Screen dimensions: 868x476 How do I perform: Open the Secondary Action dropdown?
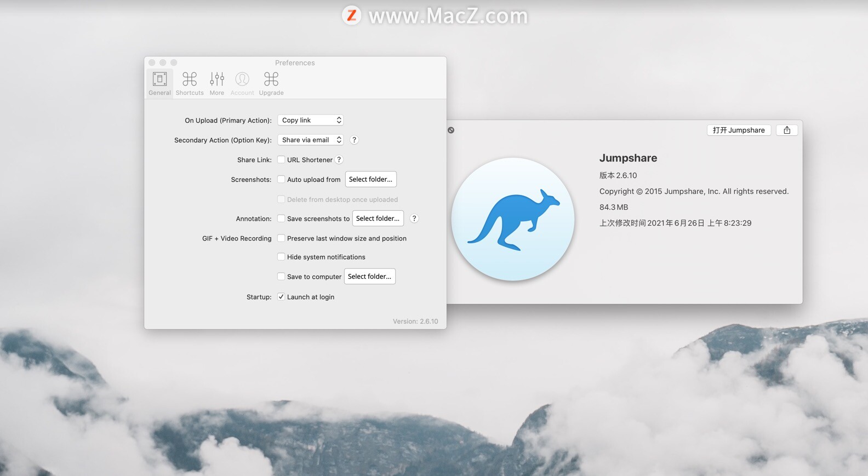(310, 140)
